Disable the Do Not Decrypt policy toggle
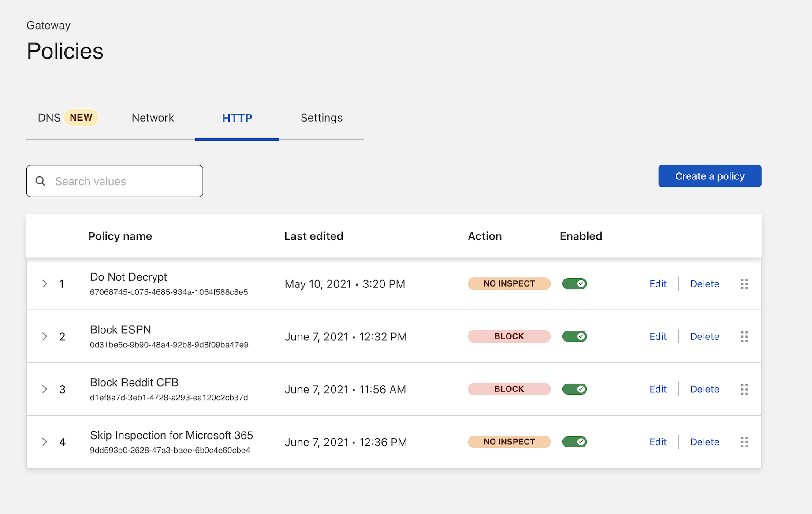Screen dimensions: 812x514 click(574, 284)
